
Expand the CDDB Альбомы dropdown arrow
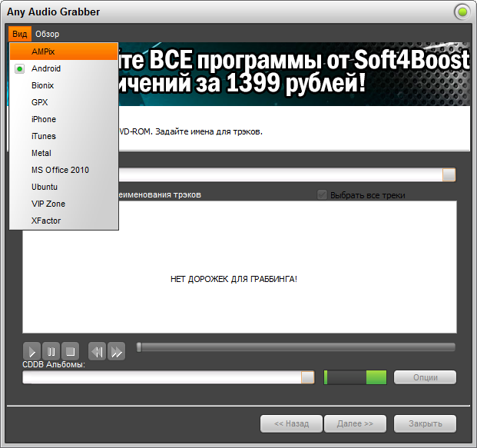click(307, 377)
